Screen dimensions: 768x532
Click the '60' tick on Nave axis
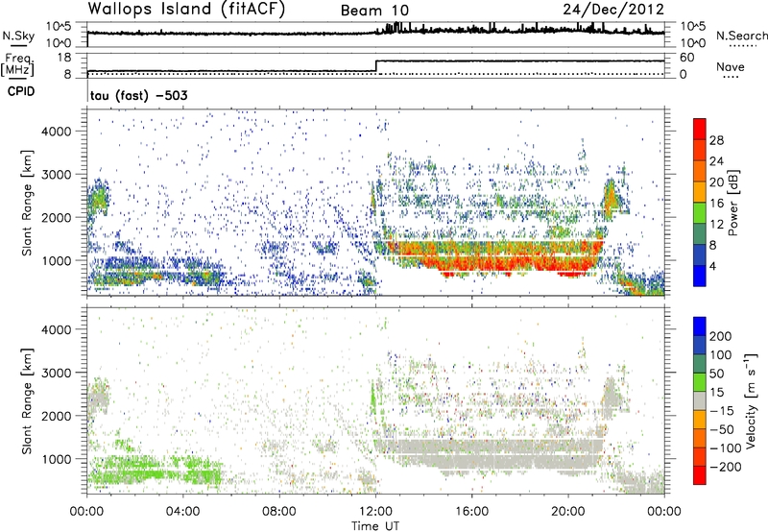coord(687,58)
